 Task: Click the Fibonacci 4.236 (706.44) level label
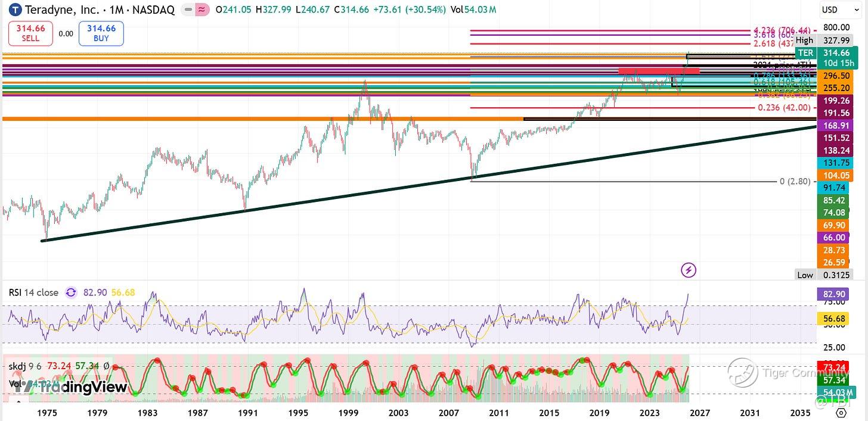(783, 30)
